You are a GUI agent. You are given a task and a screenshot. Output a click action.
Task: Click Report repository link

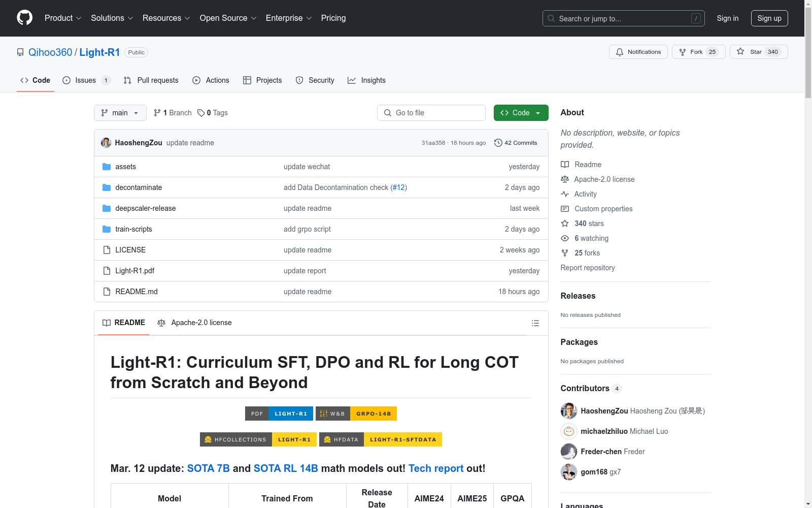pos(588,268)
